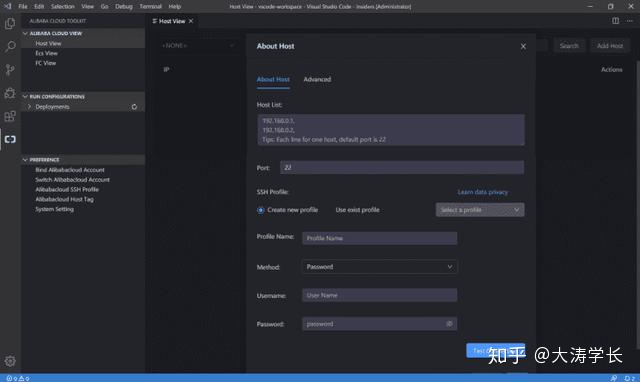The image size is (640, 382).
Task: Click the feedback icon in status bar
Action: click(x=613, y=378)
